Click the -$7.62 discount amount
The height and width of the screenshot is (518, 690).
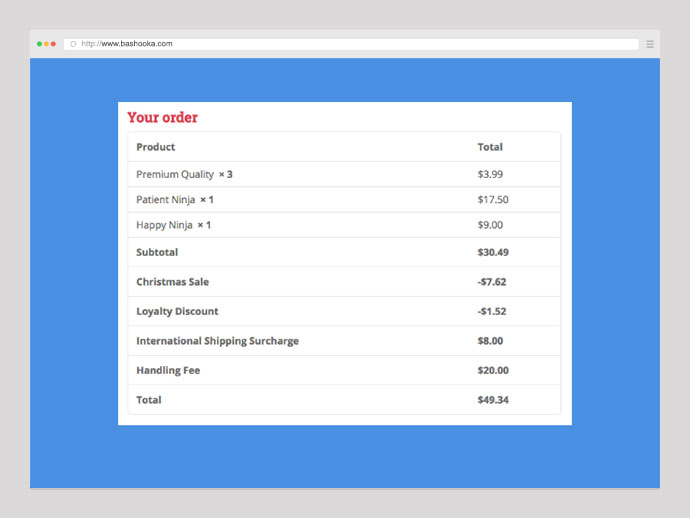tap(492, 282)
